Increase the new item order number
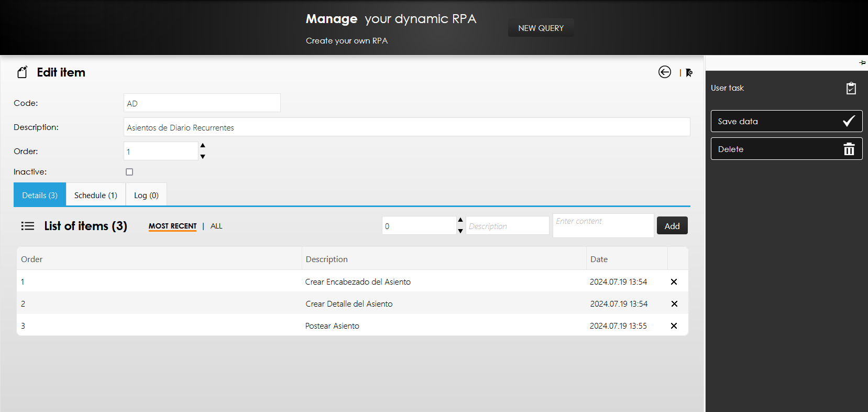The image size is (868, 412). (460, 220)
